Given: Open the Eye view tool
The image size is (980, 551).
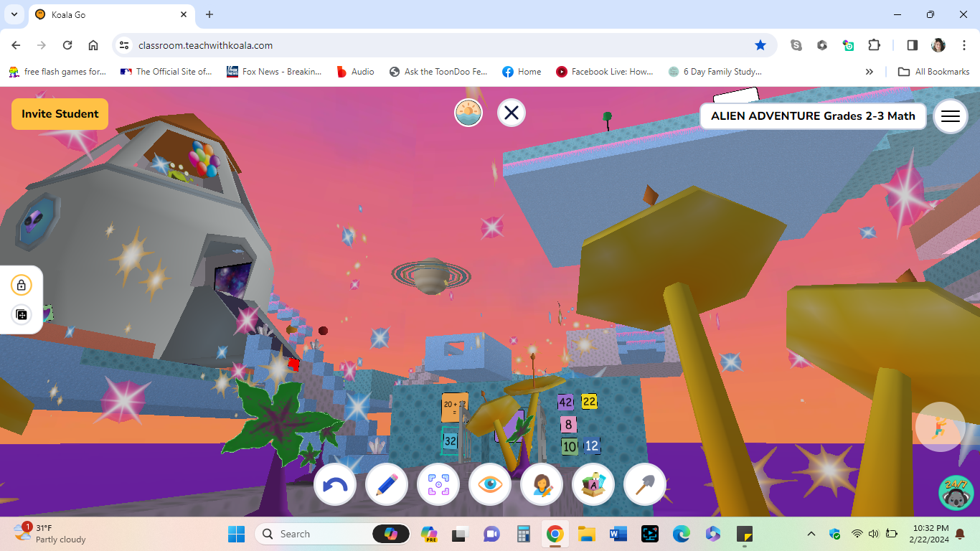Looking at the screenshot, I should pos(489,484).
